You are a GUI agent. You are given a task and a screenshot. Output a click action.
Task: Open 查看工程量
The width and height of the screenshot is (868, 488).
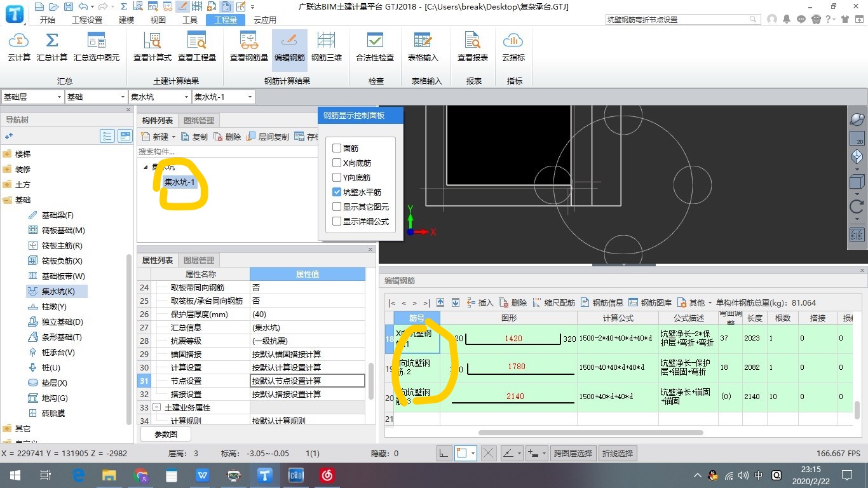[x=197, y=48]
